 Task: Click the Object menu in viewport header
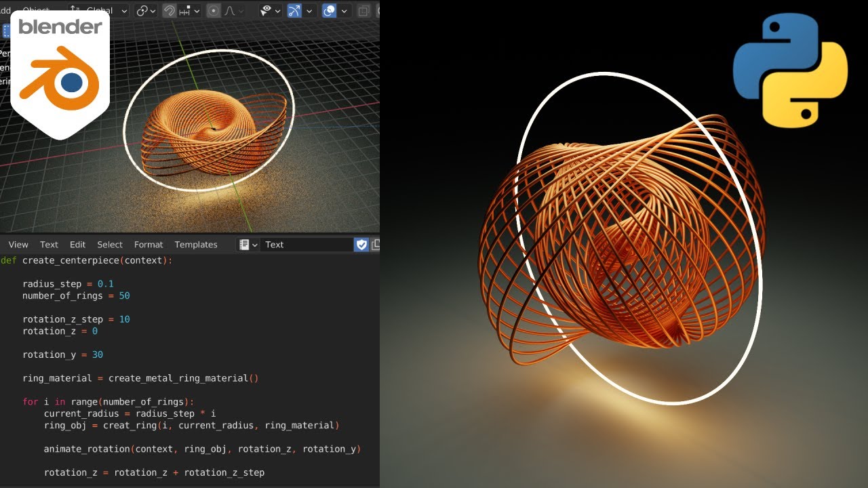click(37, 10)
